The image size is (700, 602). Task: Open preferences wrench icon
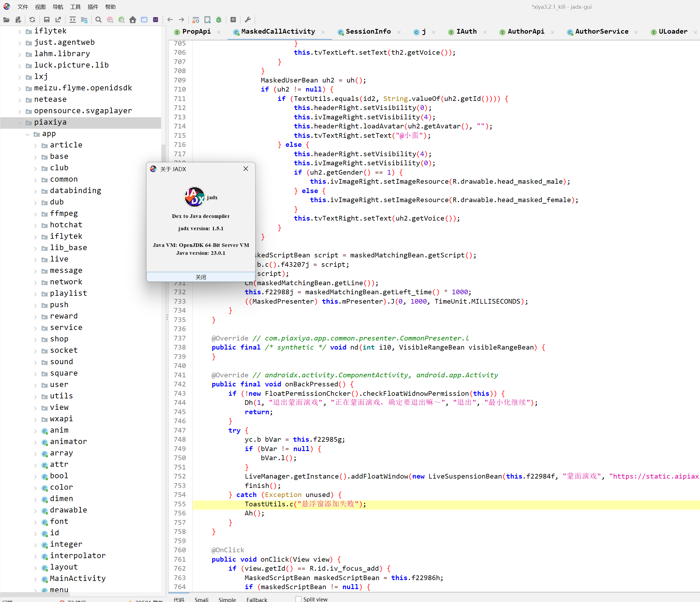tap(248, 20)
